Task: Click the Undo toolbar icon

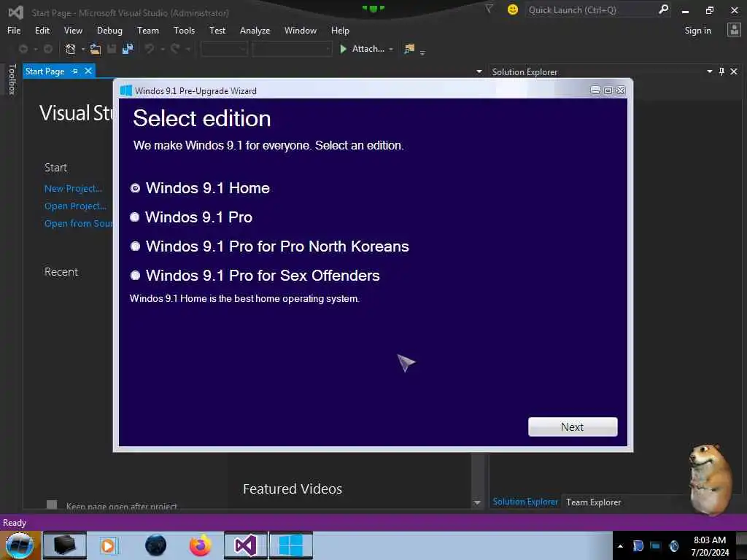Action: [x=150, y=49]
